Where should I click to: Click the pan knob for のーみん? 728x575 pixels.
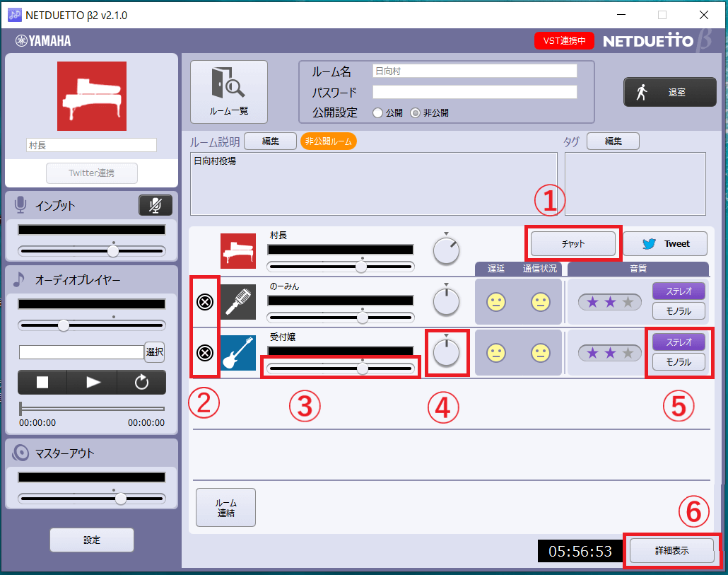coord(446,302)
